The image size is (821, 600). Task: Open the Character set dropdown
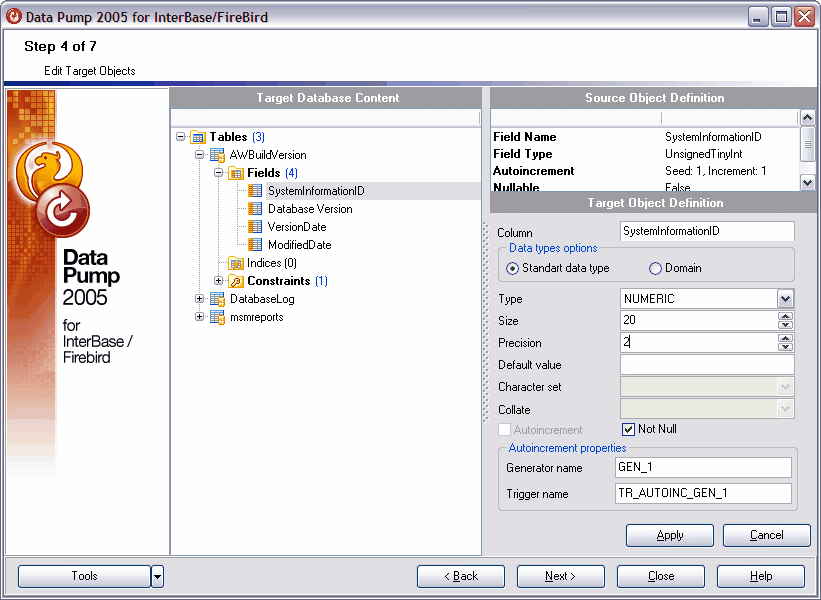tap(785, 387)
